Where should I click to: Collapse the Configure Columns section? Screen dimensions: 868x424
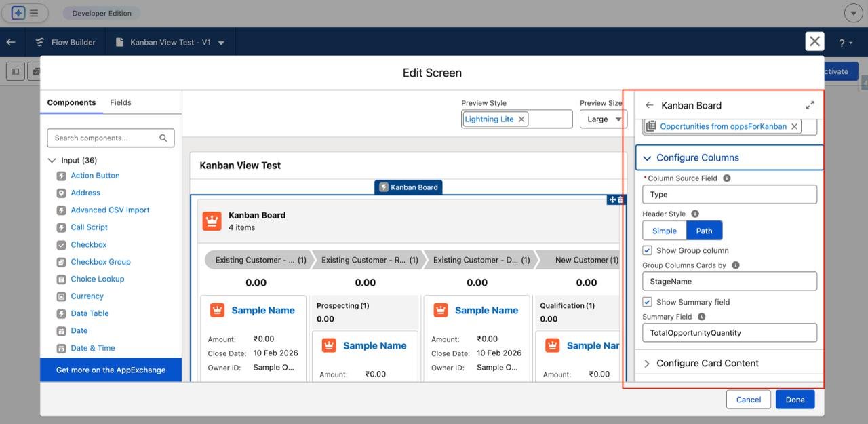click(x=647, y=158)
